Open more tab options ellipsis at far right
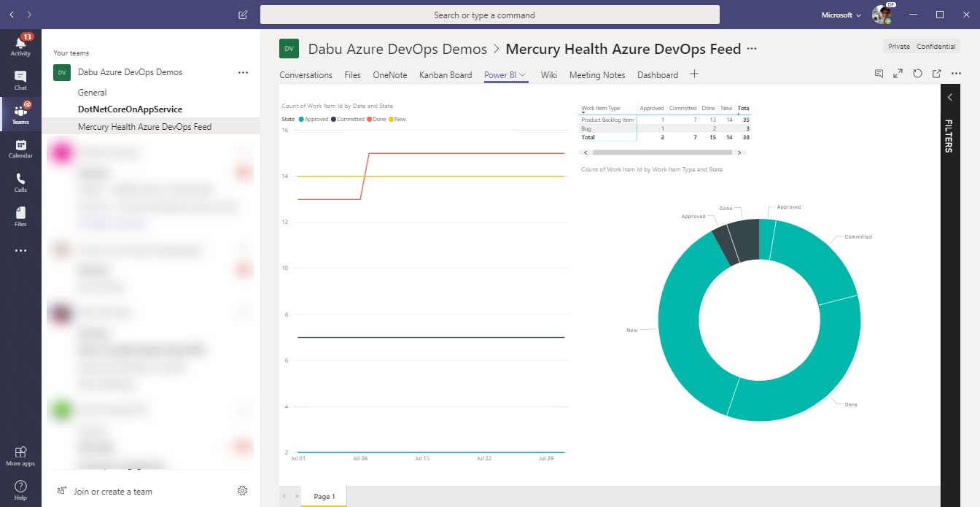Viewport: 980px width, 507px height. [x=957, y=74]
